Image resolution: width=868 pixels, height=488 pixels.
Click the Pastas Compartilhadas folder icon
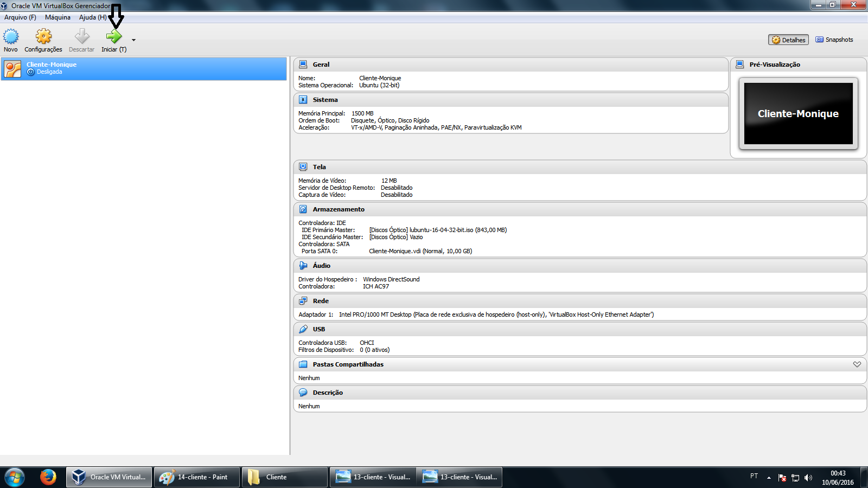coord(303,364)
